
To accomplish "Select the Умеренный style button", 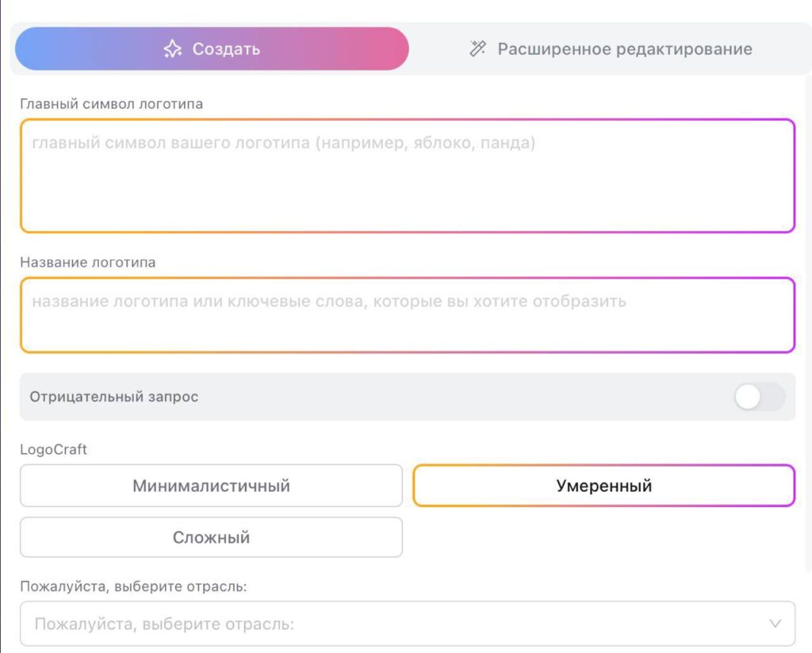I will click(x=603, y=485).
